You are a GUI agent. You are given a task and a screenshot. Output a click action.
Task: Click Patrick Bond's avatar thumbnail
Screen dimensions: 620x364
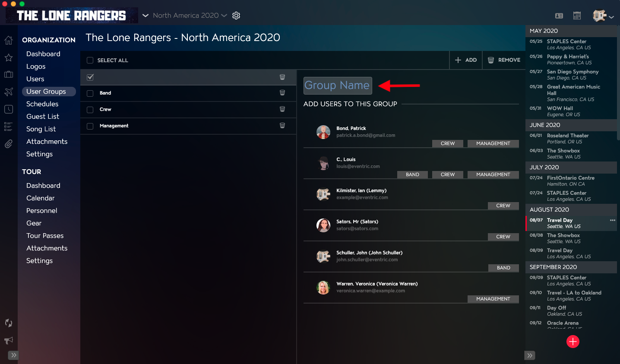pos(323,132)
